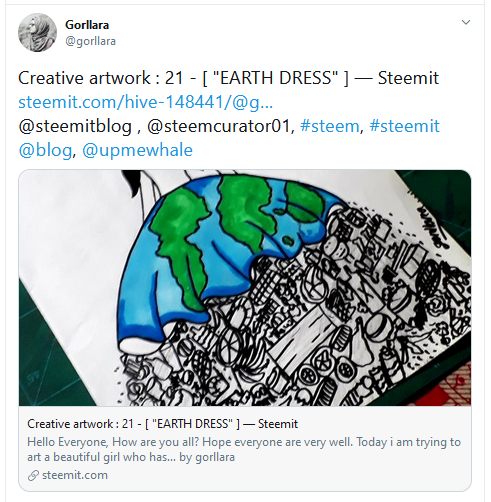491x502 pixels.
Task: Open the tweet options chevron menu
Action: [465, 22]
